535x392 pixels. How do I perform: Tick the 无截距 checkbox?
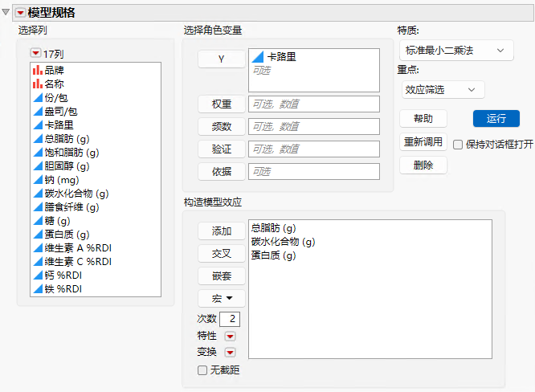pyautogui.click(x=202, y=370)
